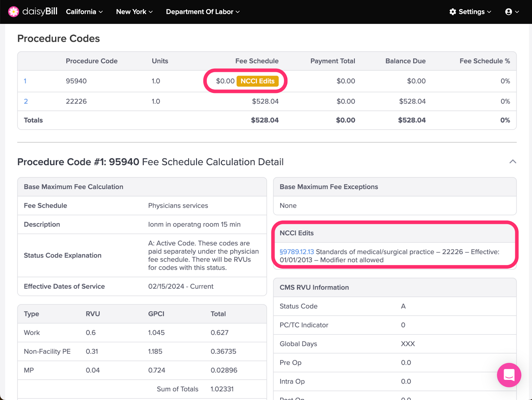
Task: Collapse the Fee Schedule Calculation Detail section
Action: [x=513, y=162]
